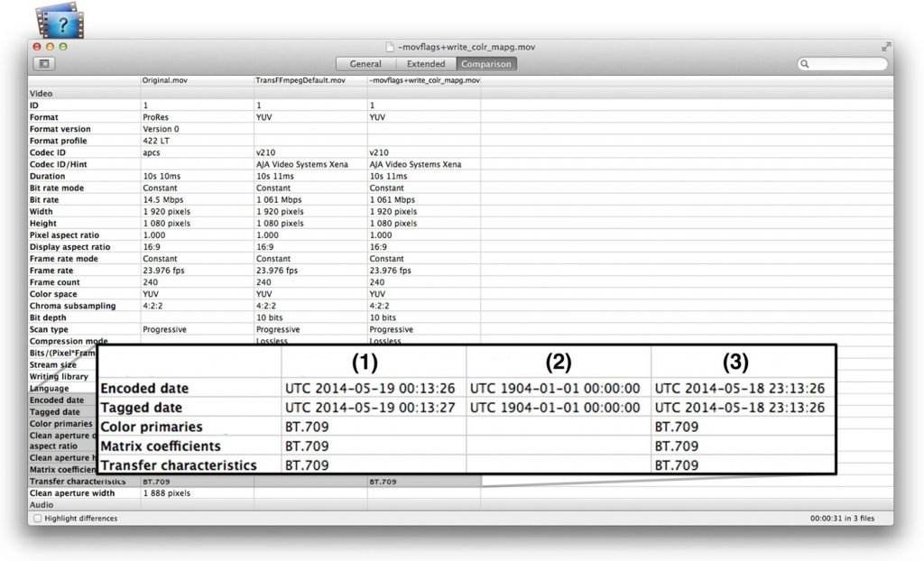Click v210 in the TransFFmpegDefault.mov column
924x561 pixels.
(x=266, y=152)
